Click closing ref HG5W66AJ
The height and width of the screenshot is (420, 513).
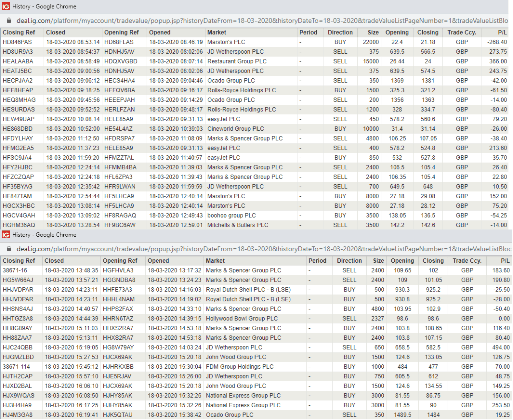[18, 280]
